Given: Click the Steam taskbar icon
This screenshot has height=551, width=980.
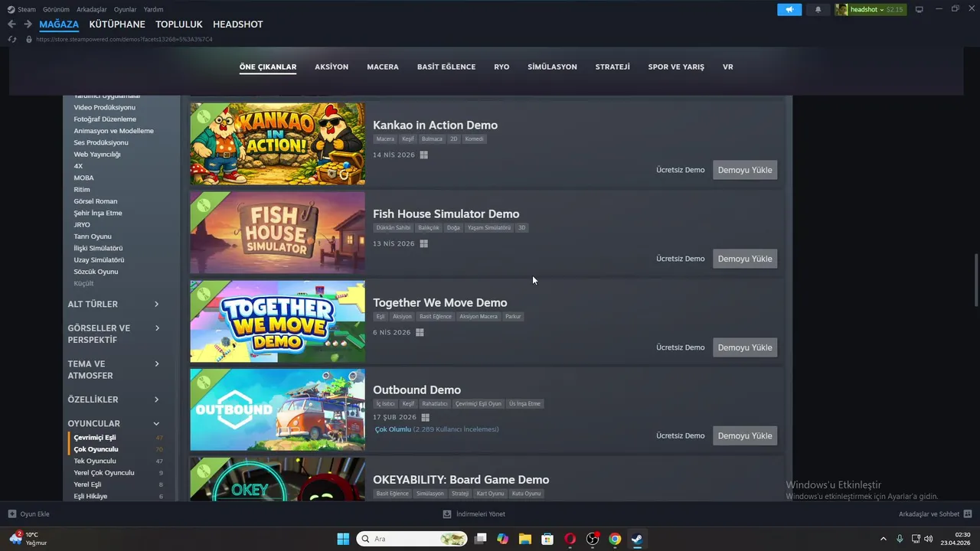Looking at the screenshot, I should point(637,539).
